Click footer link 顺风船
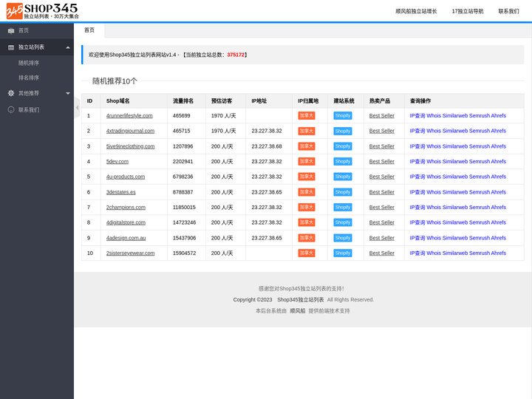Screen dimensions: 532x399 (298, 311)
